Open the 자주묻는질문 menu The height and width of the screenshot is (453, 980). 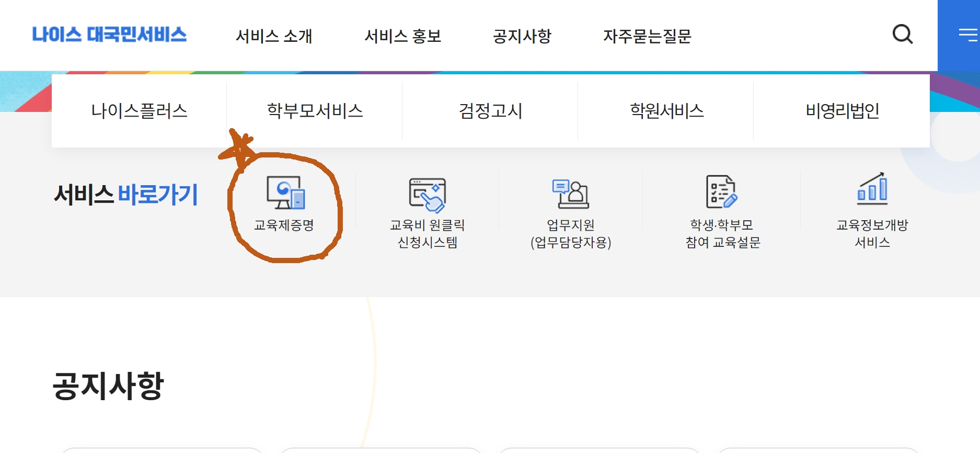tap(647, 36)
